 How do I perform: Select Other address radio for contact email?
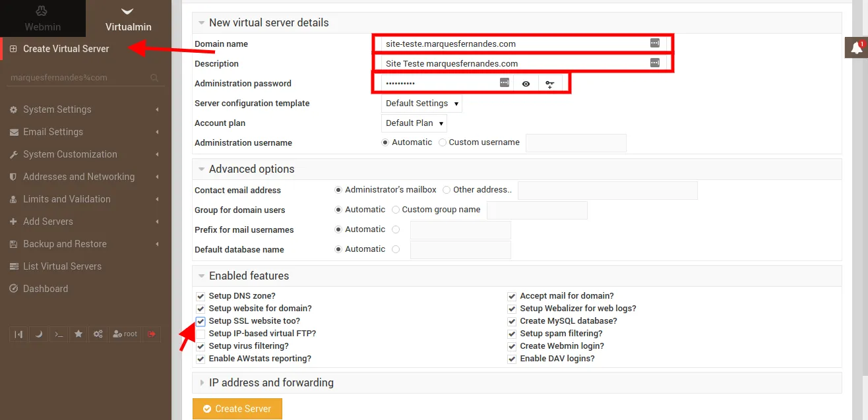coord(447,190)
